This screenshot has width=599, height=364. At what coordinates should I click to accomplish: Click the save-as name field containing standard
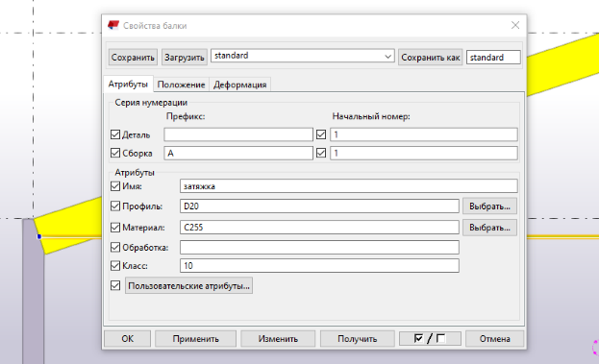tap(493, 58)
